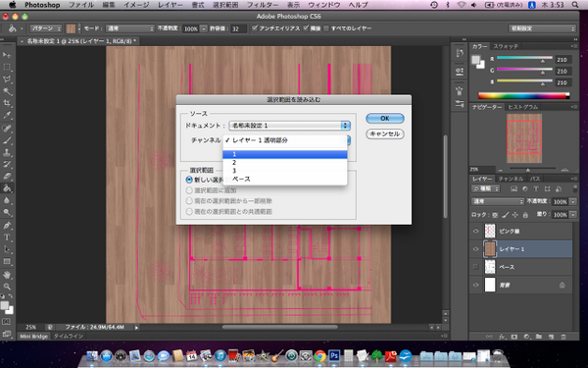
Task: Hide the 背景 layer
Action: pyautogui.click(x=476, y=285)
